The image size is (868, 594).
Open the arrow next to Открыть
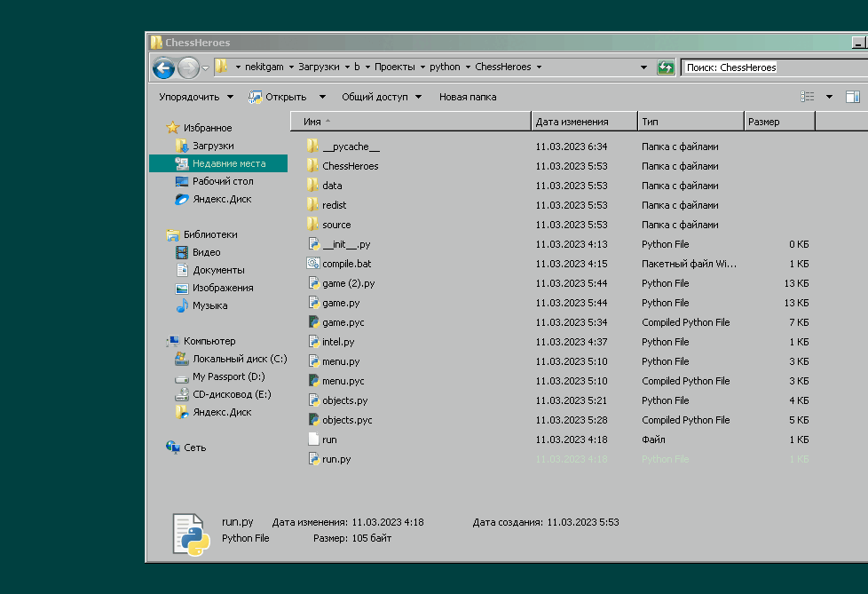[x=322, y=97]
